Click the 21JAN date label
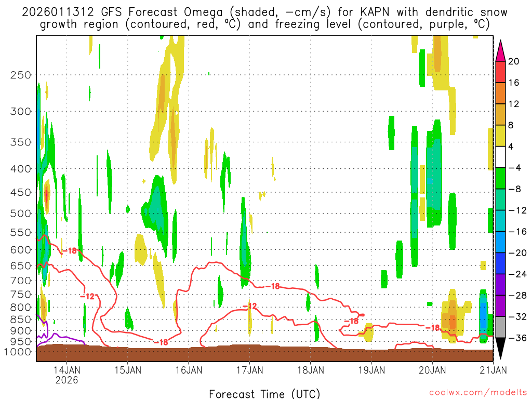The height and width of the screenshot is (399, 532). pos(493,370)
